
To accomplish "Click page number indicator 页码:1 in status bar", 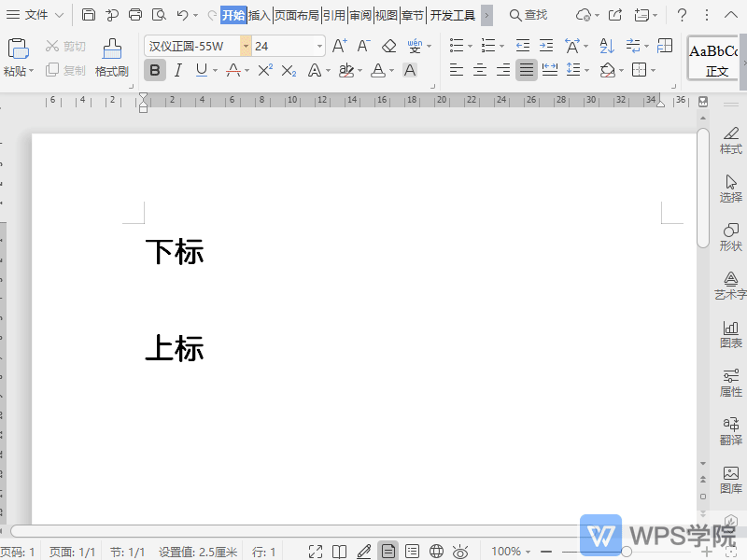I will (x=19, y=551).
